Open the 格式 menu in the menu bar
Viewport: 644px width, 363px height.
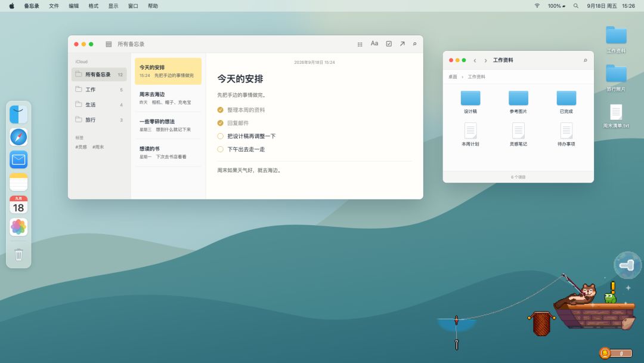pos(93,6)
